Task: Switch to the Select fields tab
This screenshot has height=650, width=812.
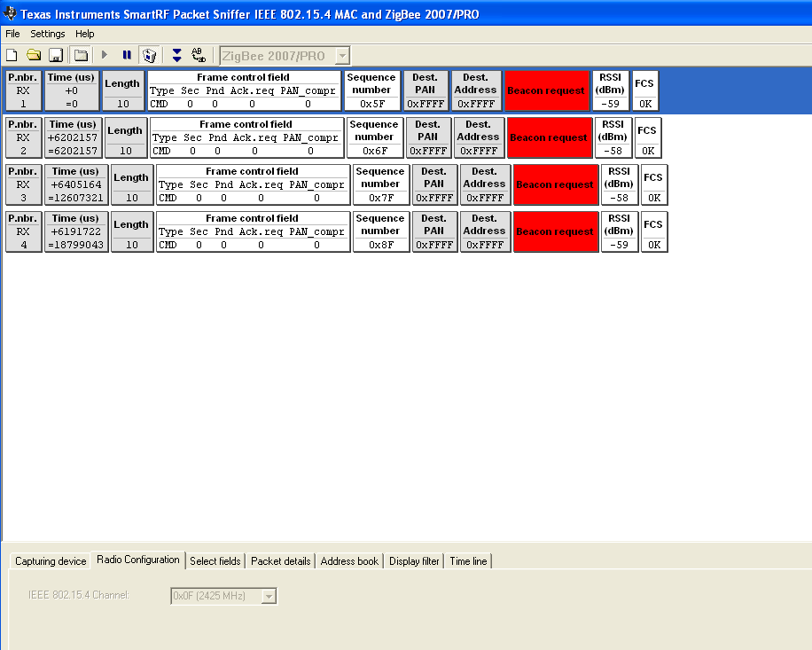Action: [215, 561]
